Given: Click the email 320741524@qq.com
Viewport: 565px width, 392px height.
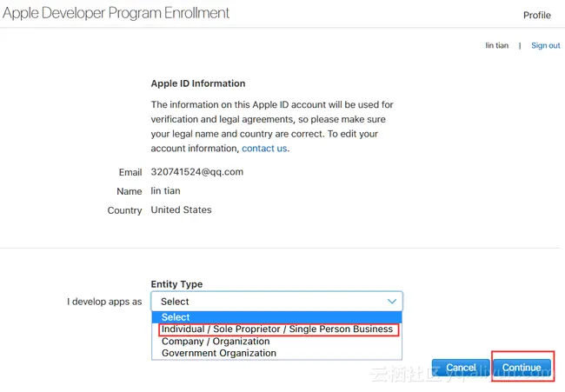Looking at the screenshot, I should tap(197, 172).
